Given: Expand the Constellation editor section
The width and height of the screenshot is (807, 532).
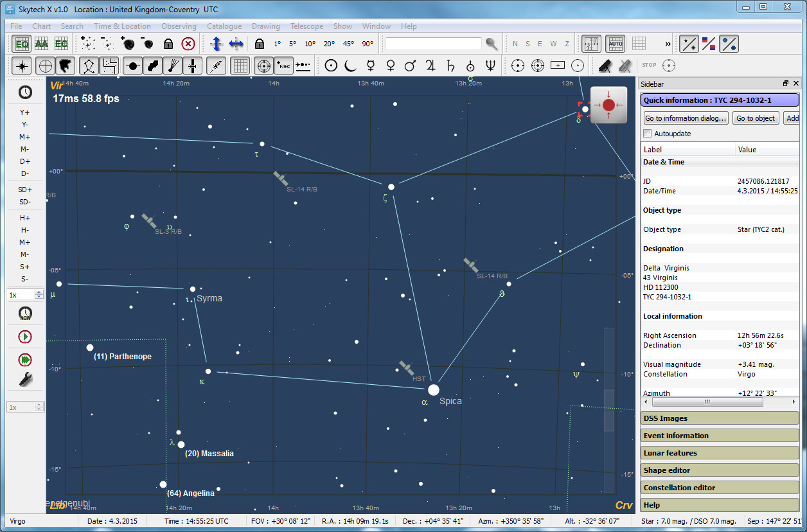Looking at the screenshot, I should coord(720,488).
